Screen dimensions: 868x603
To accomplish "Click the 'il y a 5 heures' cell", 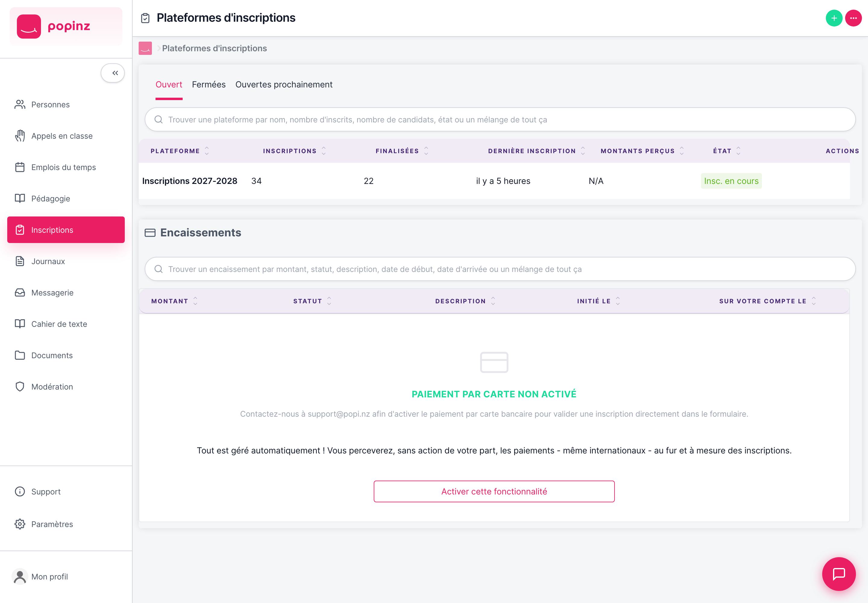I will 503,181.
